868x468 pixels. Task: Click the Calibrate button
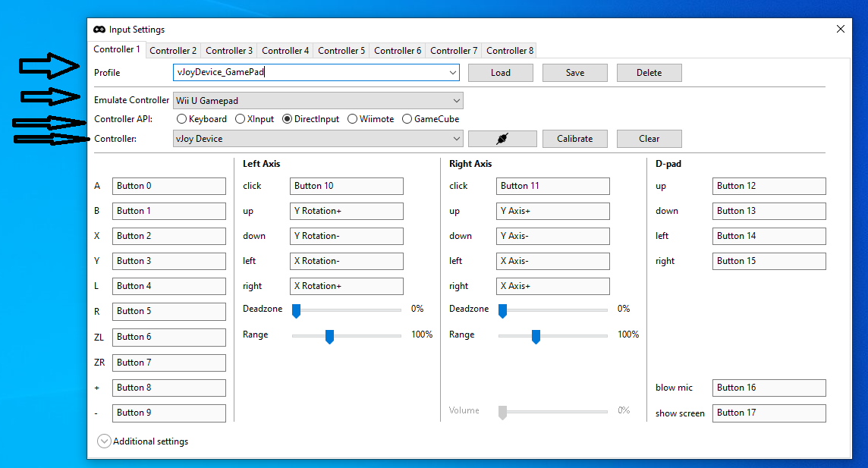point(574,139)
